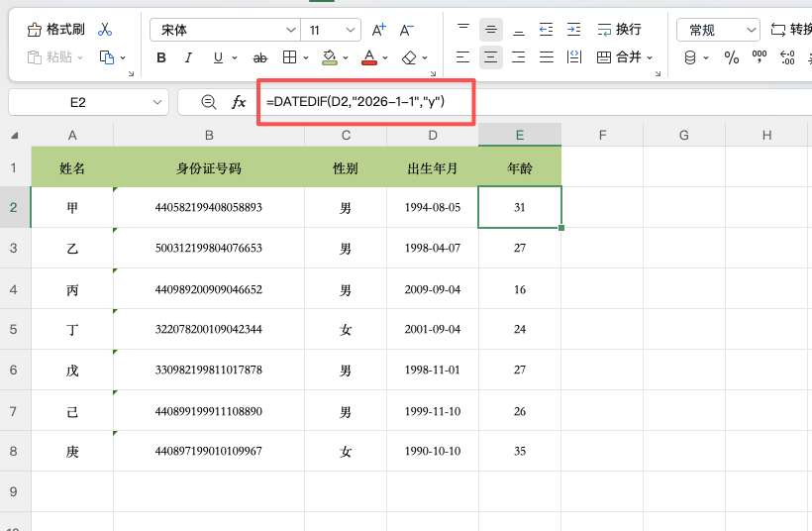Image resolution: width=812 pixels, height=531 pixels.
Task: Open the alignment group dialog launcher
Action: pos(658,73)
